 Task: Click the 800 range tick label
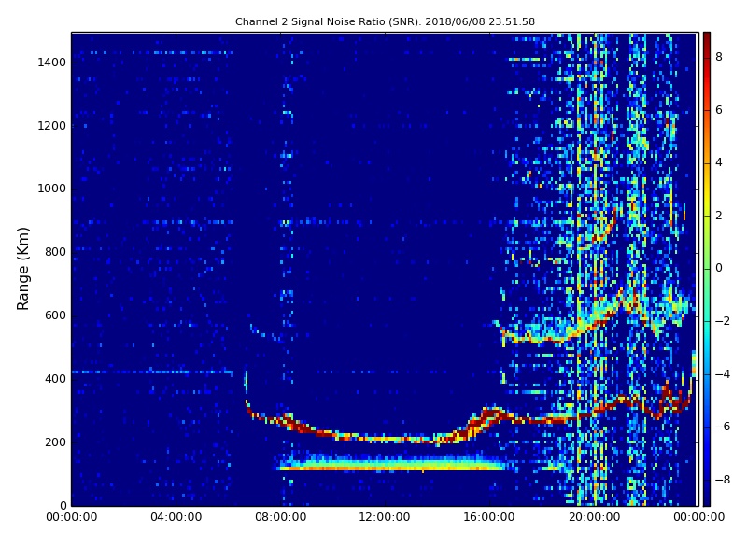click(55, 252)
